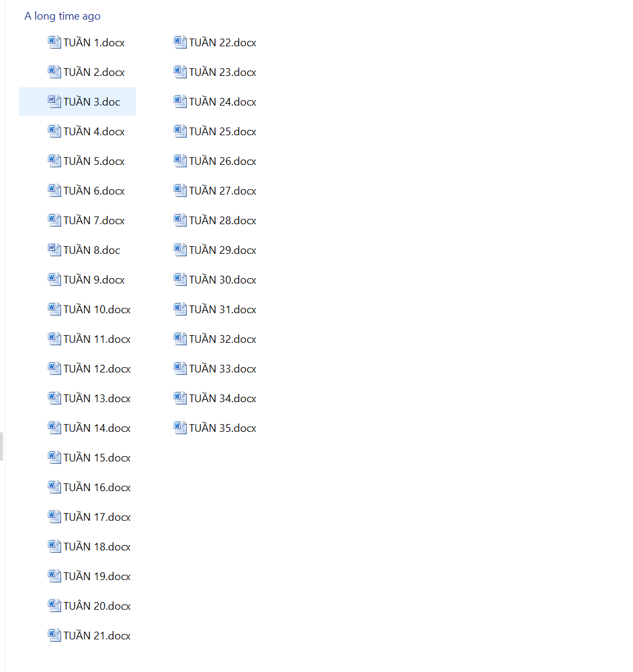
Task: Click the icon next to TUẦN 12.docx
Action: tap(55, 368)
